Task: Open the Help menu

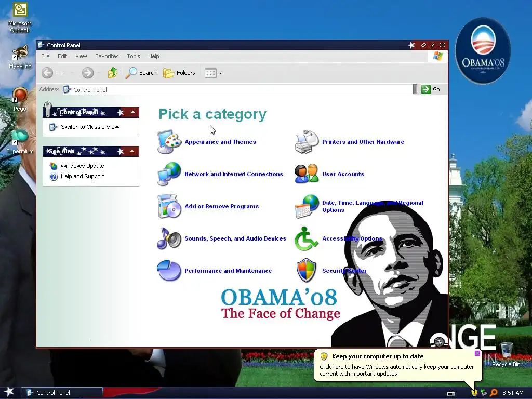Action: pos(153,56)
